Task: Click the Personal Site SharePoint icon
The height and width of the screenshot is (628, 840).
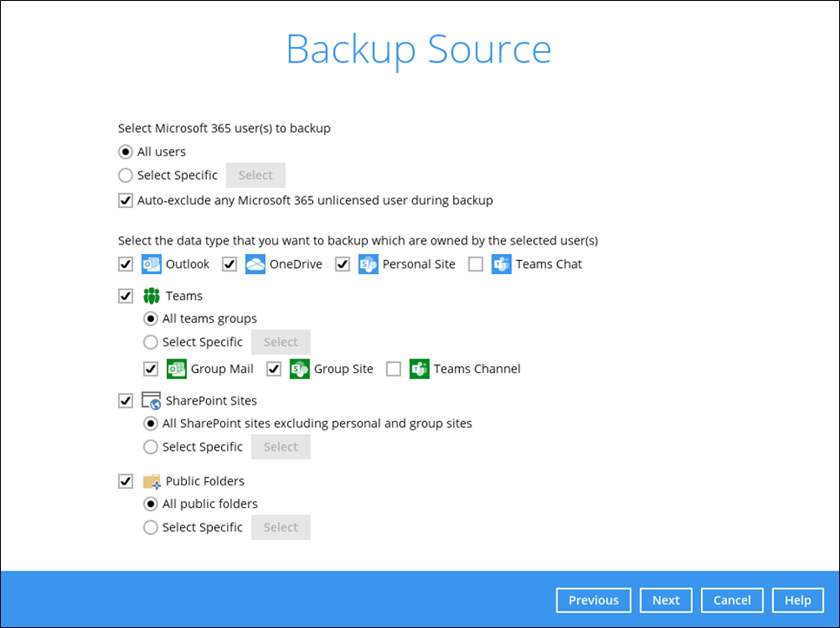Action: [x=368, y=264]
